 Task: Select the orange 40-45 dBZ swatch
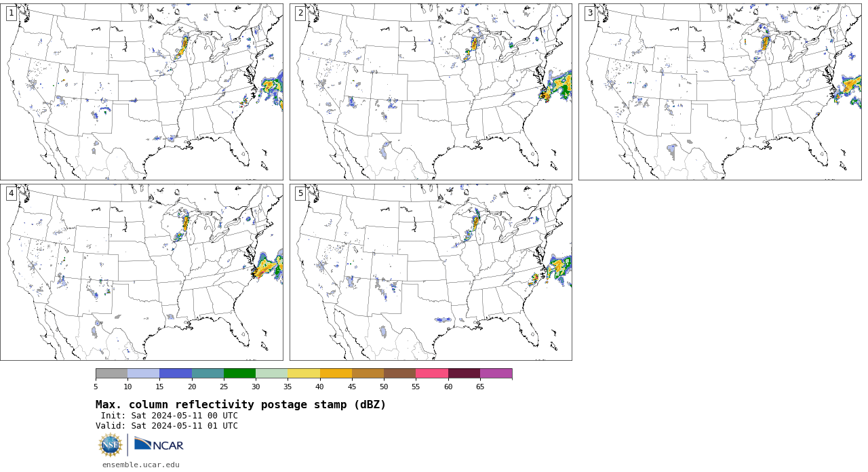tap(336, 374)
